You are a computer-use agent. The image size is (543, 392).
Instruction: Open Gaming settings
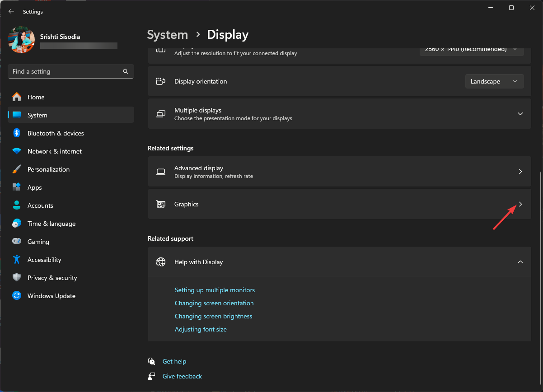point(71,242)
